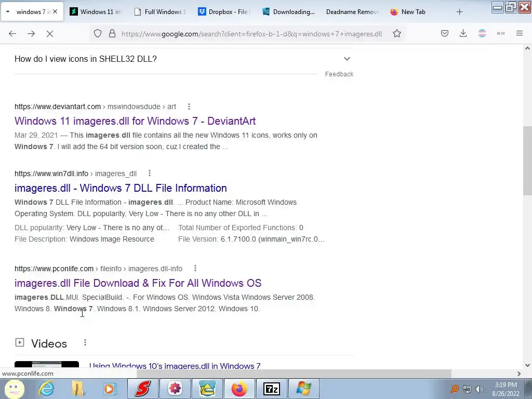This screenshot has width=532, height=399.
Task: Click the Videos section play icon
Action: click(20, 343)
